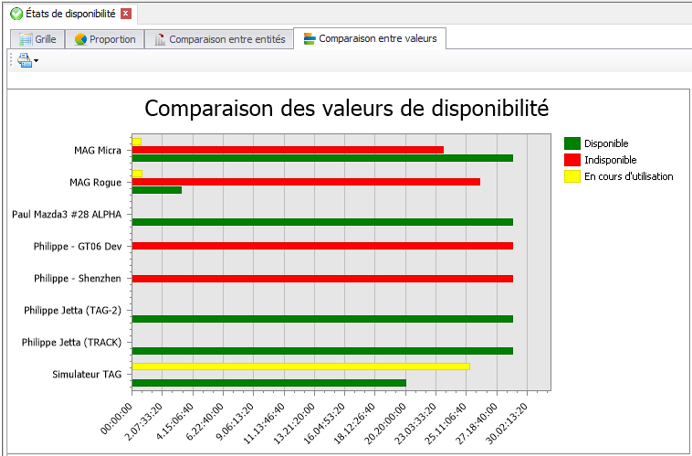This screenshot has width=692, height=456.
Task: Open the print button dropdown arrow
Action: (37, 62)
